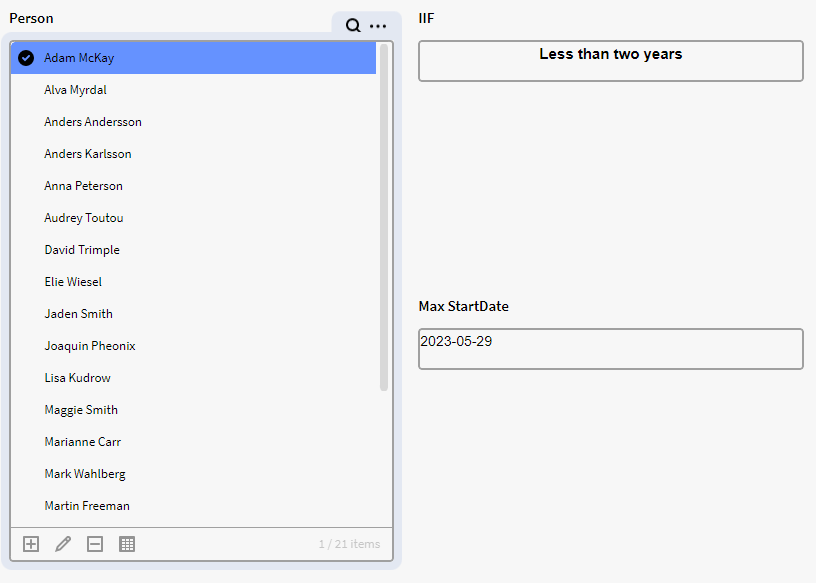Choose Anna Peterson in Person list
The image size is (816, 583).
coord(84,186)
